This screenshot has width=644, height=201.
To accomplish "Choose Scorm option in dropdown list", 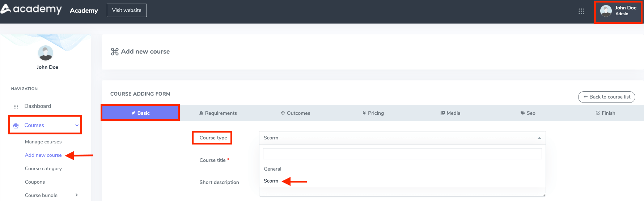I will click(x=271, y=181).
